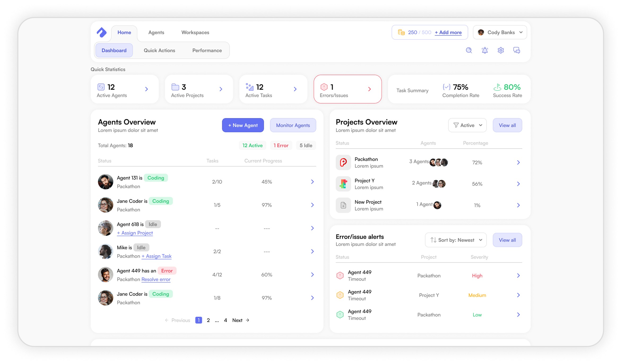The image size is (621, 364).
Task: Open the Sort by Newest dropdown
Action: 455,240
